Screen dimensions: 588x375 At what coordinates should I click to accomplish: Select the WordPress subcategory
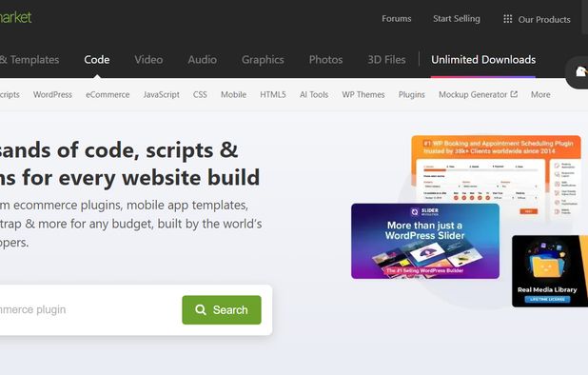tap(52, 94)
